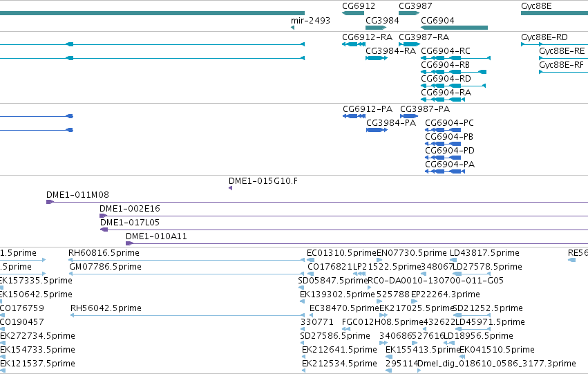588x374 pixels.
Task: Select the SD21252.5prime label
Action: [488, 309]
